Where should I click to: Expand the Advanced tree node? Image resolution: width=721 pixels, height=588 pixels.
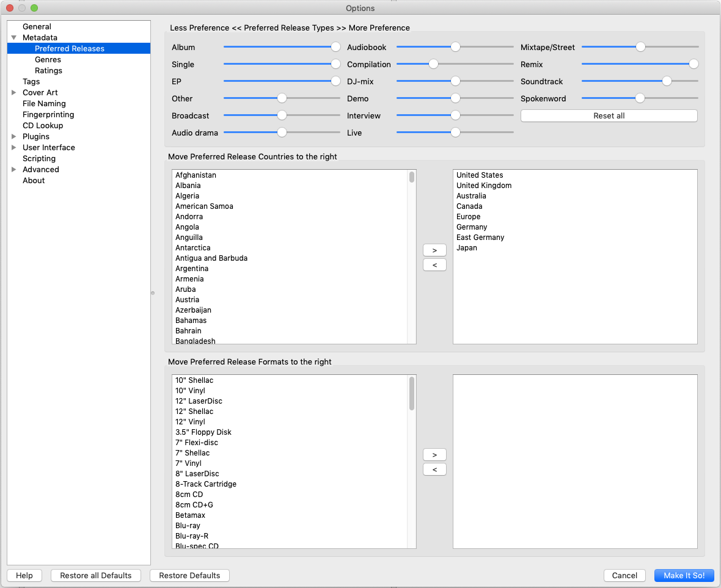pyautogui.click(x=14, y=170)
